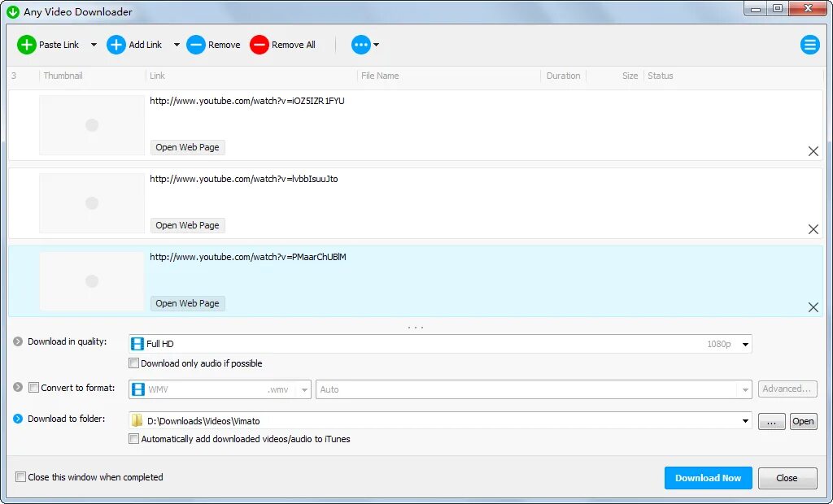Click the Size column header
This screenshot has width=833, height=504.
pyautogui.click(x=630, y=76)
